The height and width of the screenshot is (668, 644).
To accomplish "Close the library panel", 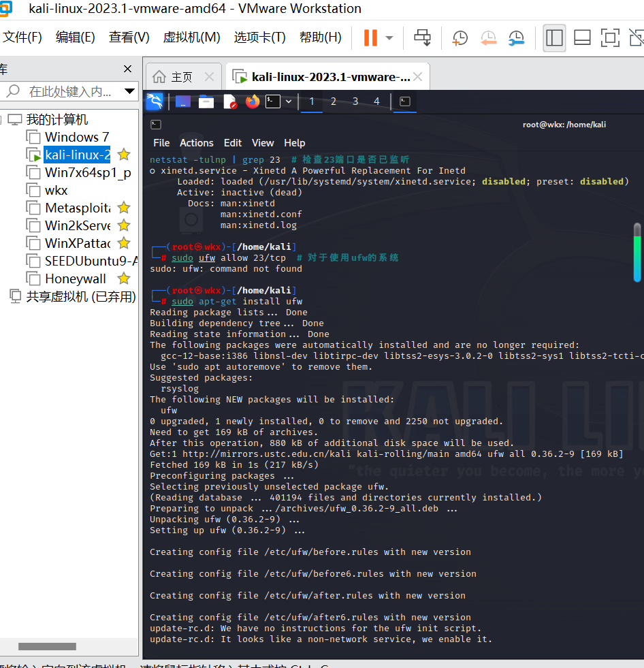I will [127, 69].
